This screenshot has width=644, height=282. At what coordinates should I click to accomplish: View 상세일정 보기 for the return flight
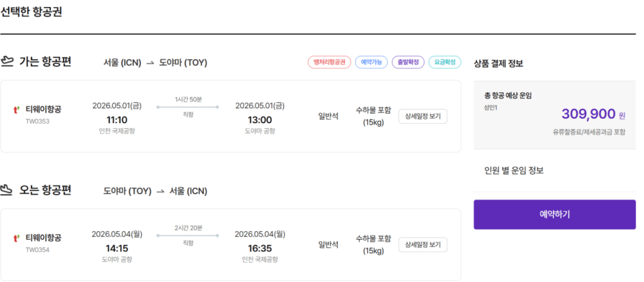pyautogui.click(x=423, y=244)
